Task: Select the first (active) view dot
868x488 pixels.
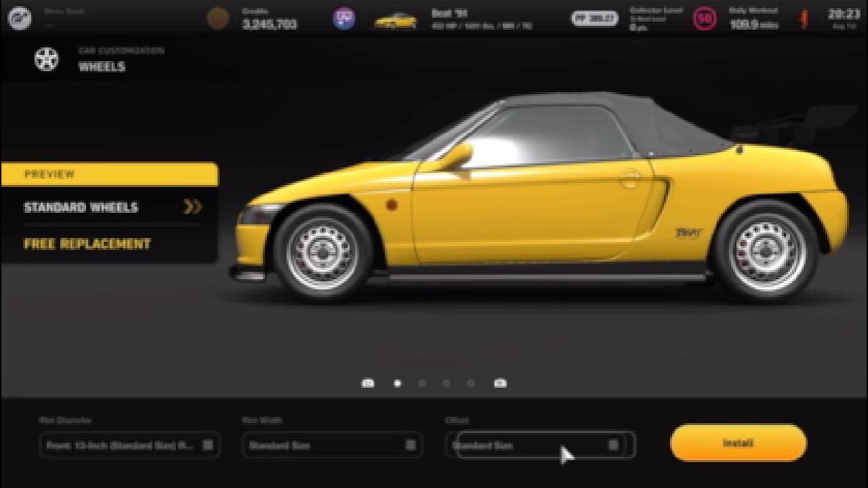Action: pyautogui.click(x=397, y=384)
